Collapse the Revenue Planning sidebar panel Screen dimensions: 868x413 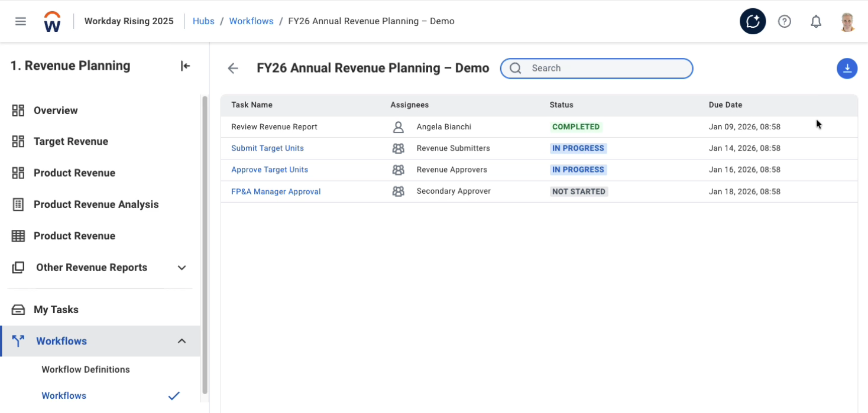[x=185, y=66]
